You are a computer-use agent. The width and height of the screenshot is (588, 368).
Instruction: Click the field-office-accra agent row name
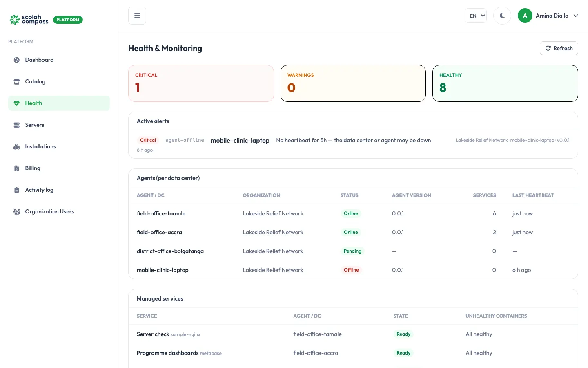tap(159, 232)
